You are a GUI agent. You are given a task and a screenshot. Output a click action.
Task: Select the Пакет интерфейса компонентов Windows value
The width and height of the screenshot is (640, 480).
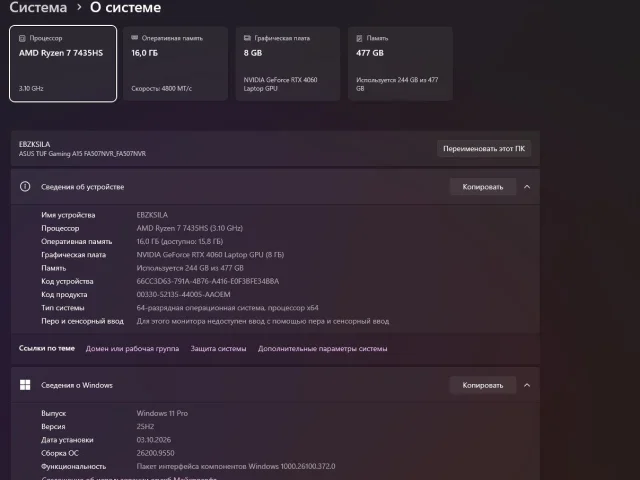point(236,466)
